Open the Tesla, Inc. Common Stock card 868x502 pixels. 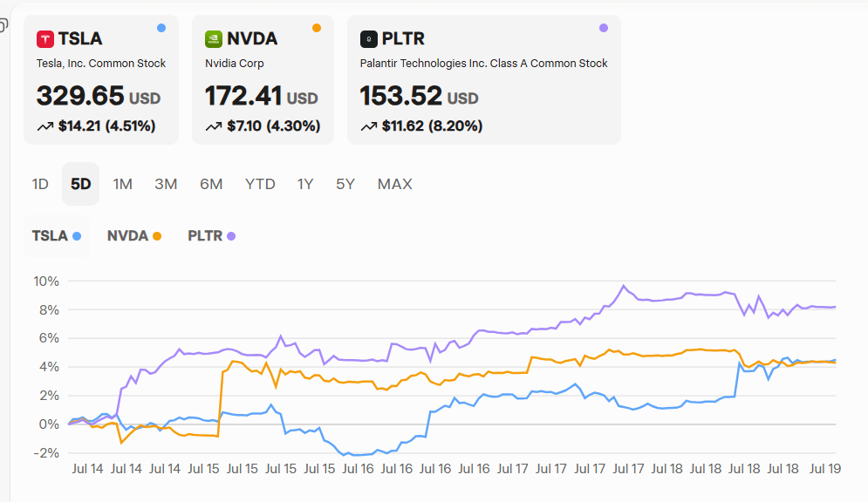(x=101, y=79)
